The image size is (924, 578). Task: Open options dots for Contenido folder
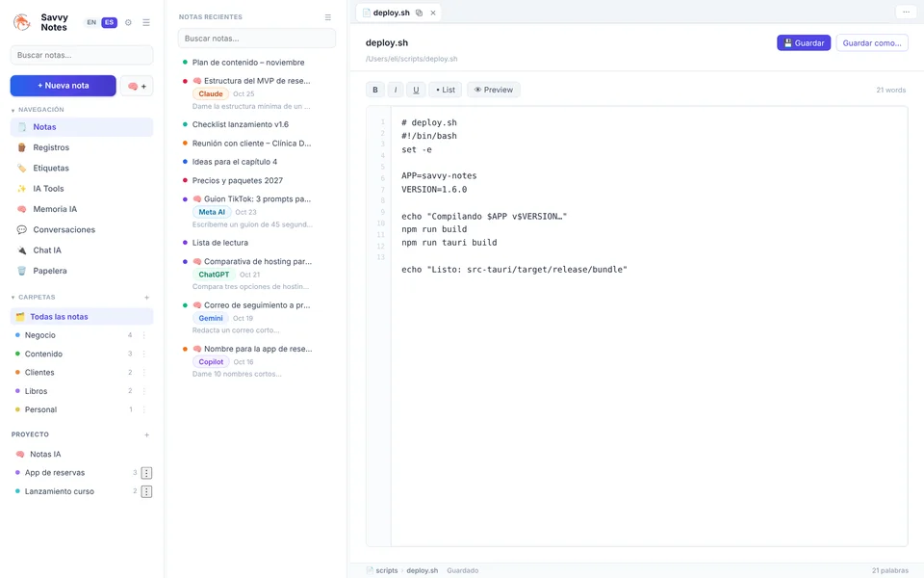(143, 354)
